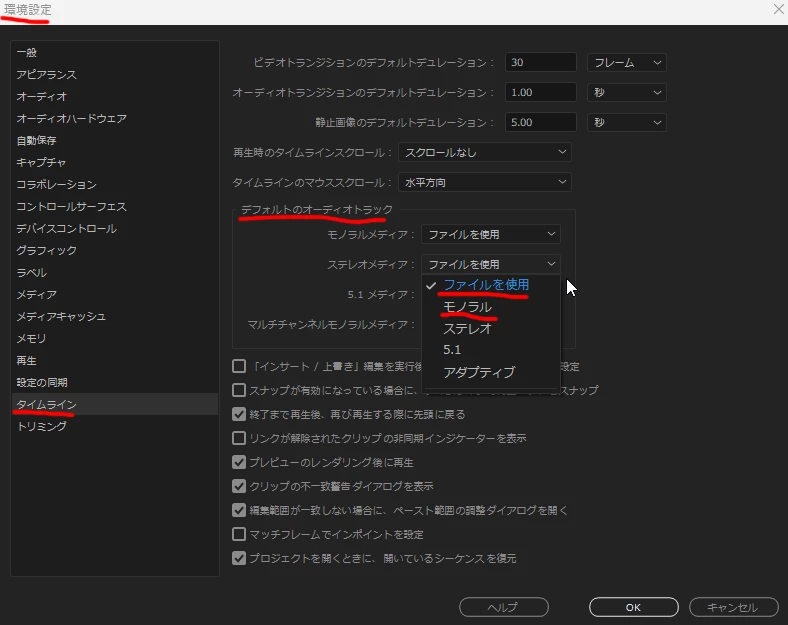Open グラフィック preferences
The image size is (788, 625).
pyautogui.click(x=46, y=250)
